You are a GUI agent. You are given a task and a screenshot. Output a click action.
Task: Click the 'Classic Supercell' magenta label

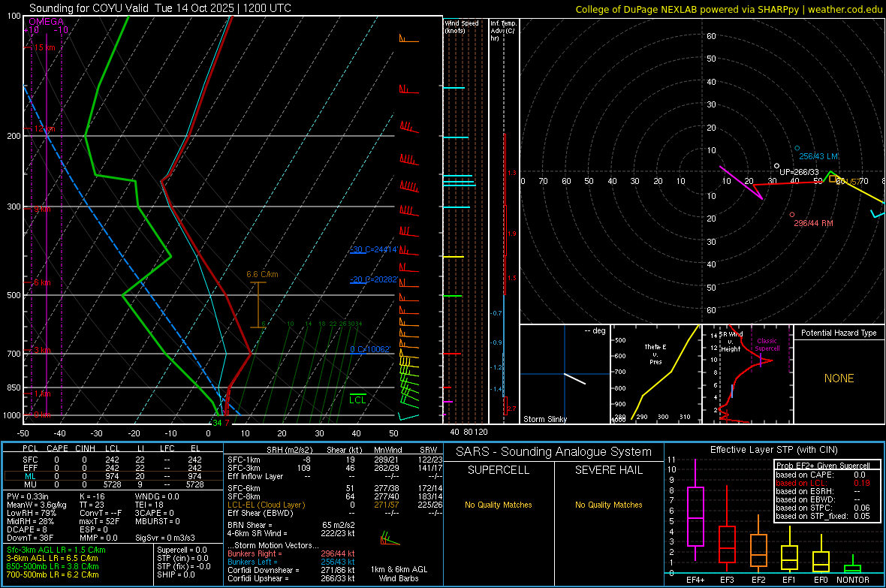pos(767,345)
